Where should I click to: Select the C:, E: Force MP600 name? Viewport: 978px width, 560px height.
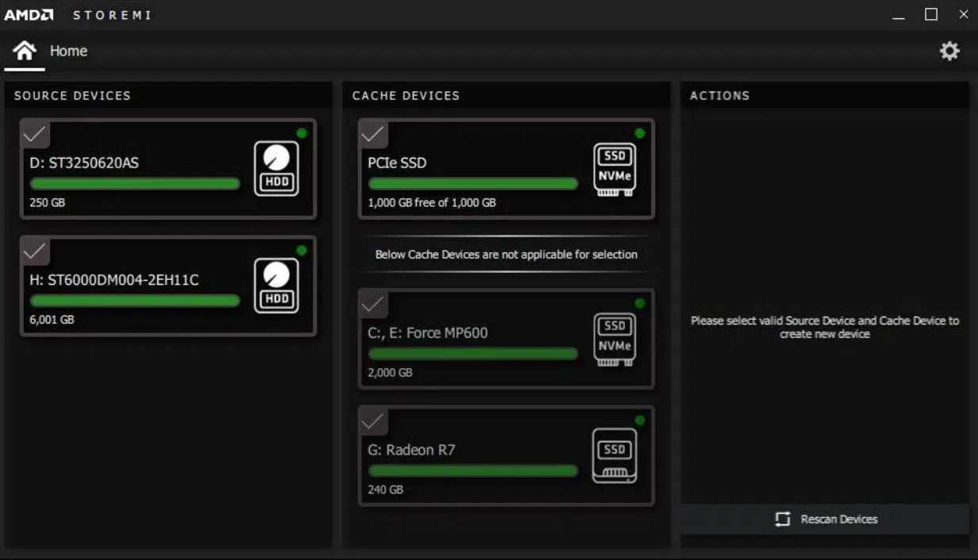pos(428,333)
